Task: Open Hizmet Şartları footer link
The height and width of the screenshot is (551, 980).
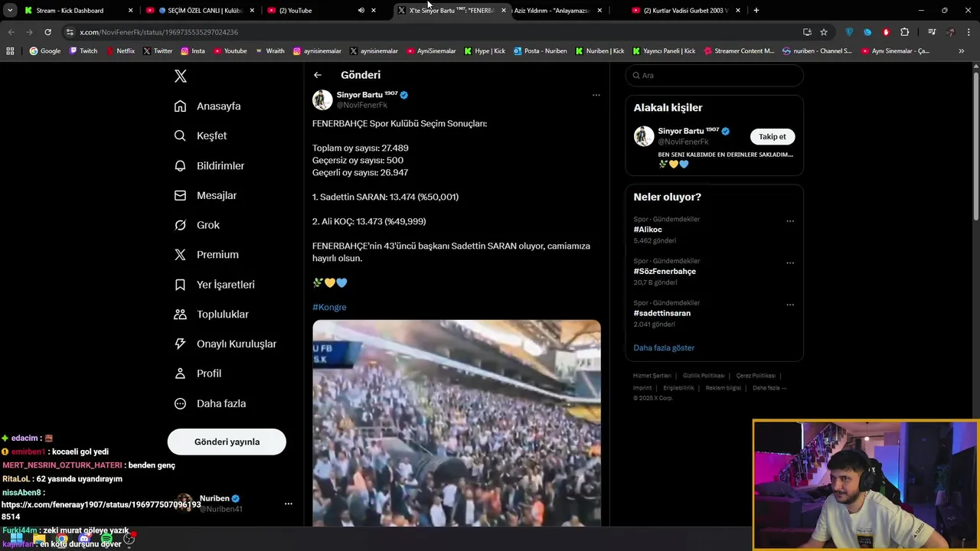Action: (x=652, y=376)
